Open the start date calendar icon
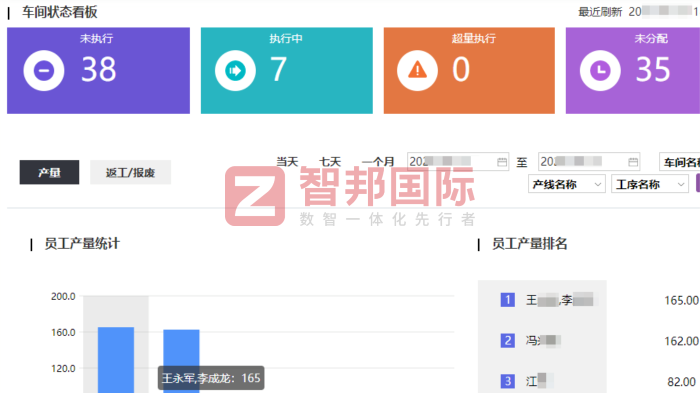The height and width of the screenshot is (394, 700). (502, 162)
